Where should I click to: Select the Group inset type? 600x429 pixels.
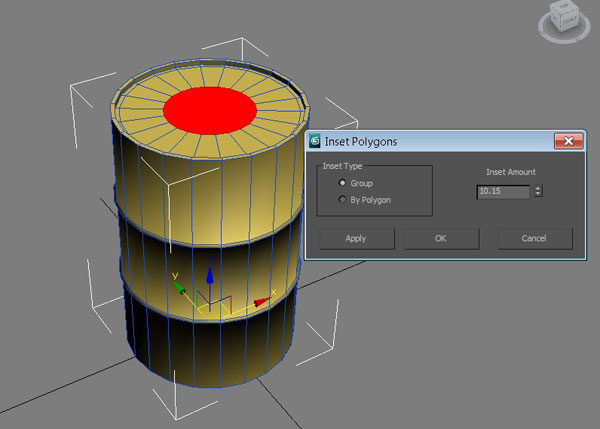[x=344, y=183]
